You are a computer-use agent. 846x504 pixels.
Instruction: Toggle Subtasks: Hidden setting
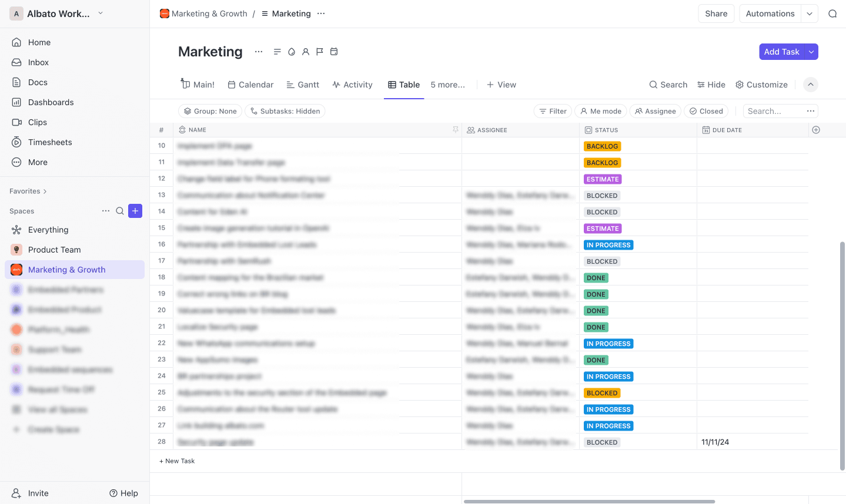285,111
